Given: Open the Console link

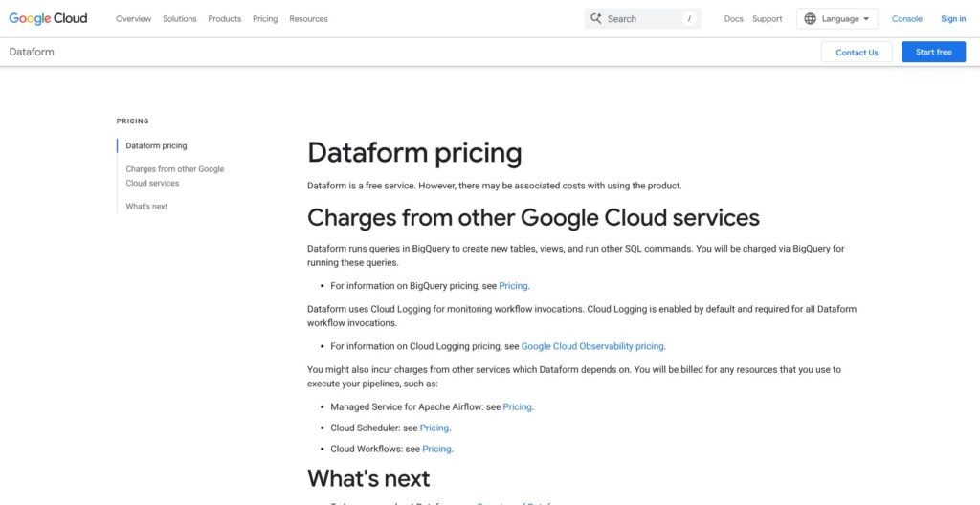Looking at the screenshot, I should coord(907,19).
